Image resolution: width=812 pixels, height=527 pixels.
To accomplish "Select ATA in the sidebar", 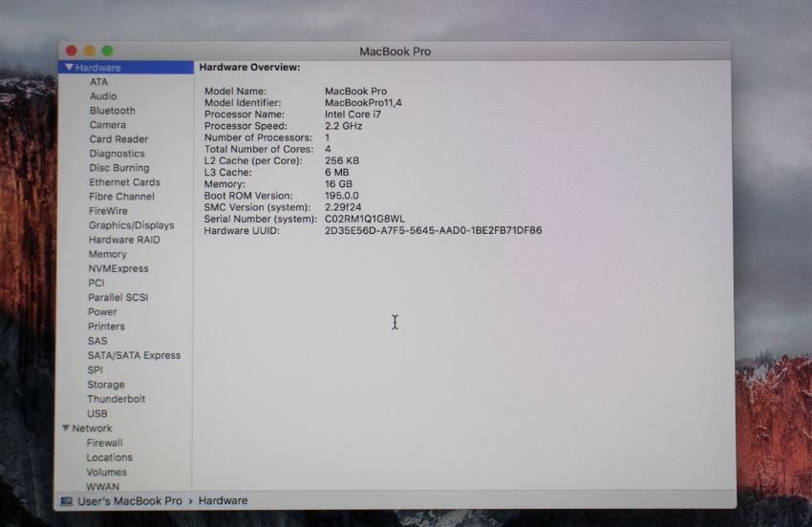I will click(x=98, y=82).
